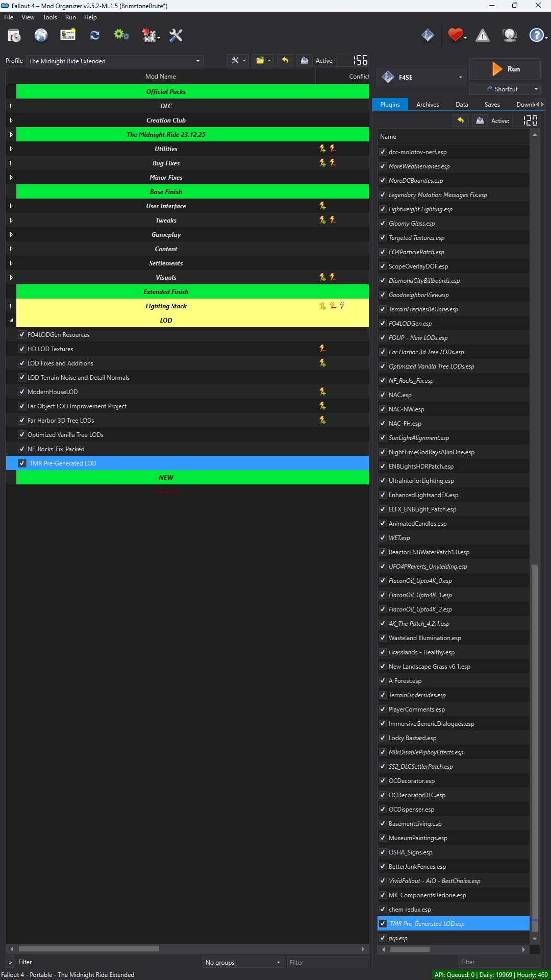Click the Install mod from archive icon
Screen dimensions: 551x980
[x=14, y=35]
